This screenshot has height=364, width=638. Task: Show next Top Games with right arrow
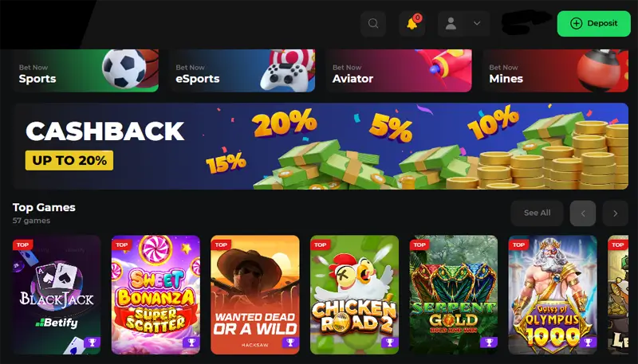tap(615, 213)
